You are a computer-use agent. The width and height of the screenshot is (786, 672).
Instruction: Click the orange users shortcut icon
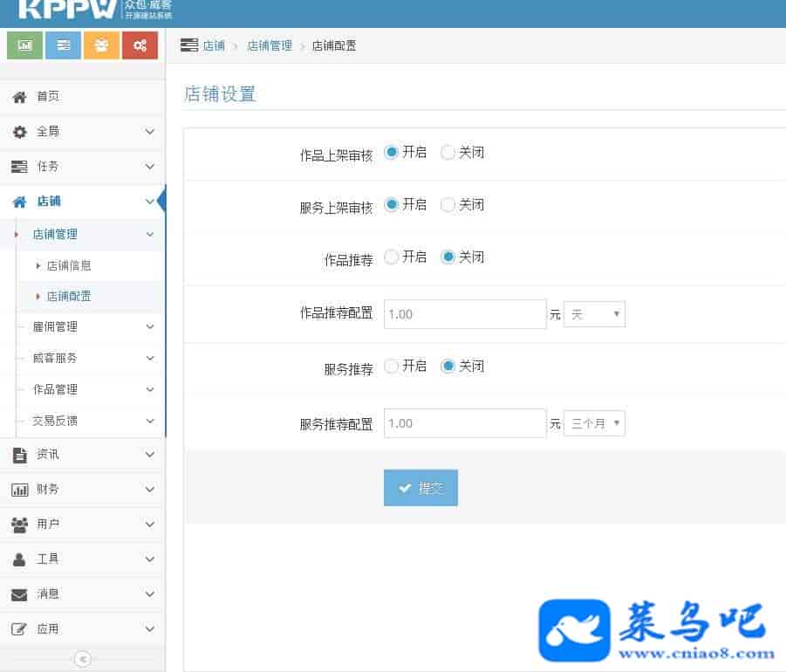(101, 45)
